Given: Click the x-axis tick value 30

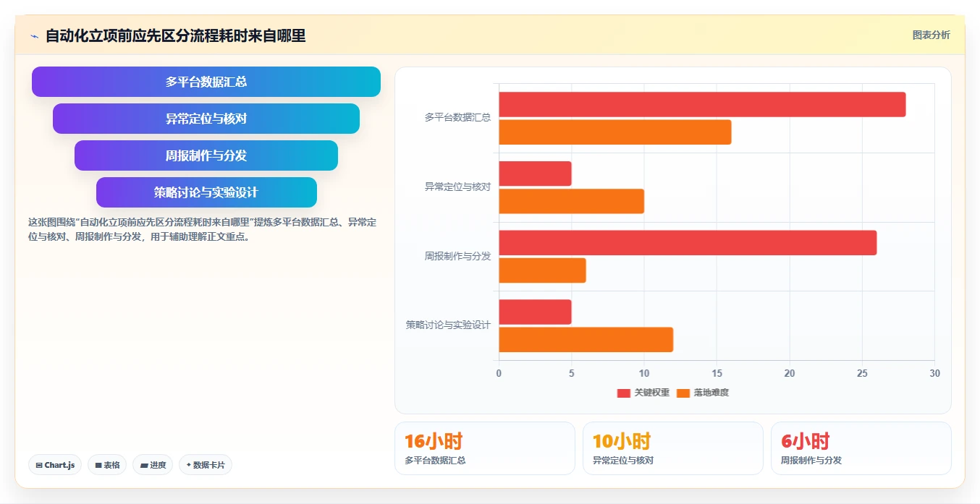Looking at the screenshot, I should click(x=934, y=374).
